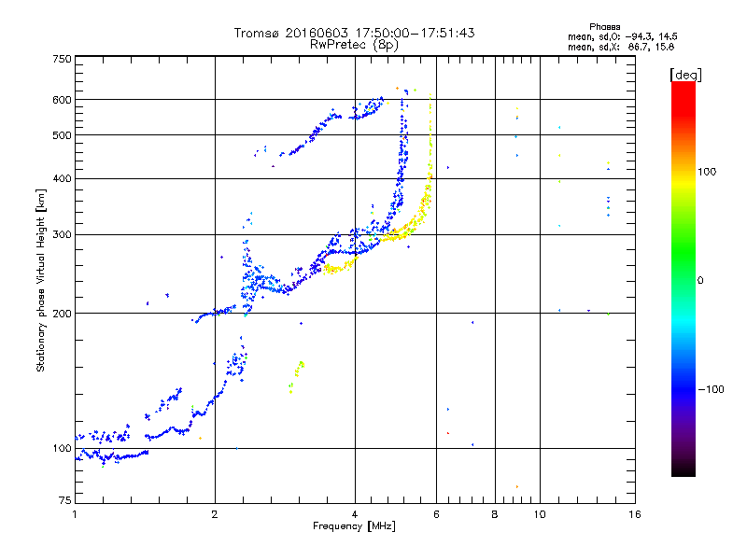
Task: Click the x-axis '10' tick label
Action: [540, 514]
